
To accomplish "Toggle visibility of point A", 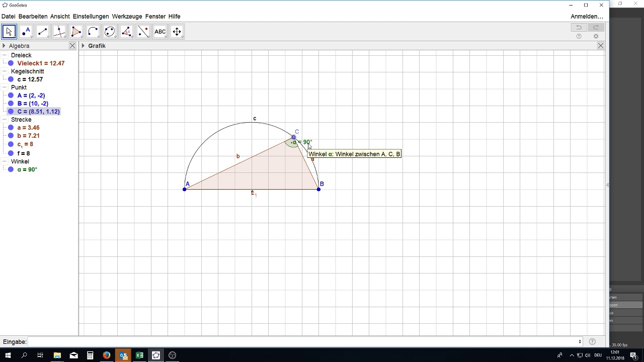I will [11, 96].
